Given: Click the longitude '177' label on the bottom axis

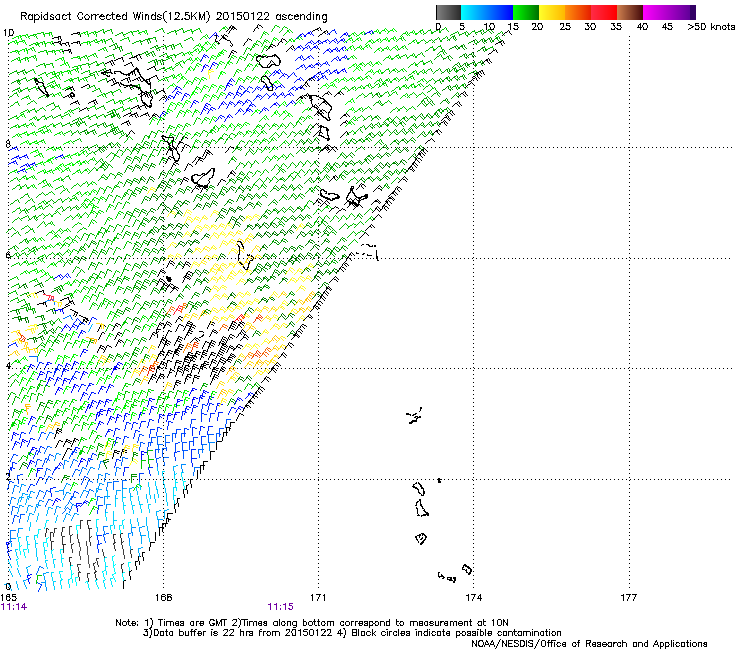Looking at the screenshot, I should 629,598.
